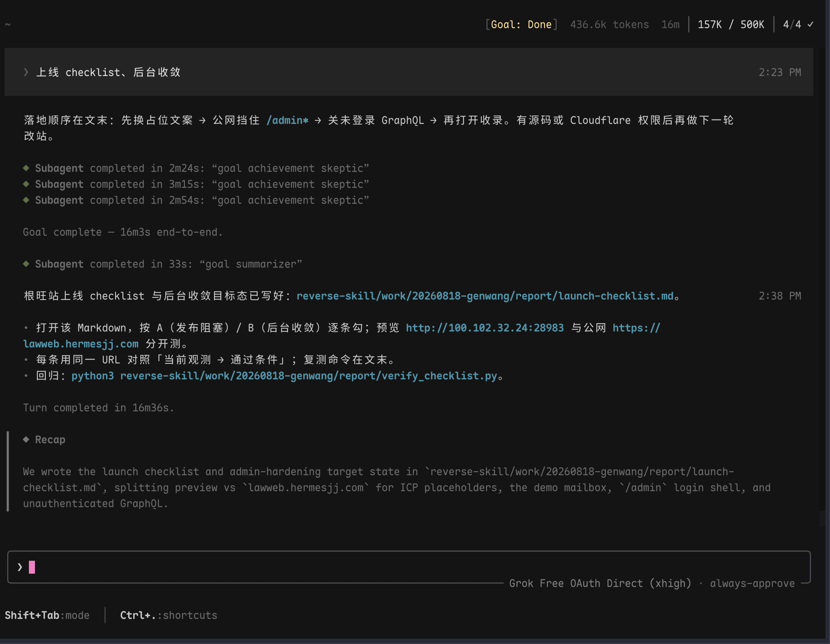Click the Ctrl+.:shortcuts hint
Image resolution: width=830 pixels, height=644 pixels.
(x=168, y=615)
